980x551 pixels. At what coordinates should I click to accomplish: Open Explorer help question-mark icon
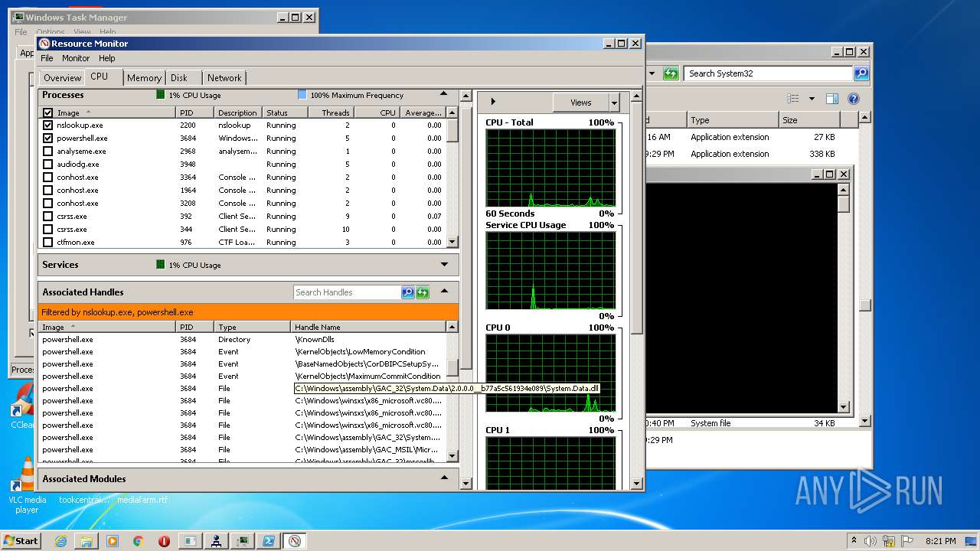[854, 99]
